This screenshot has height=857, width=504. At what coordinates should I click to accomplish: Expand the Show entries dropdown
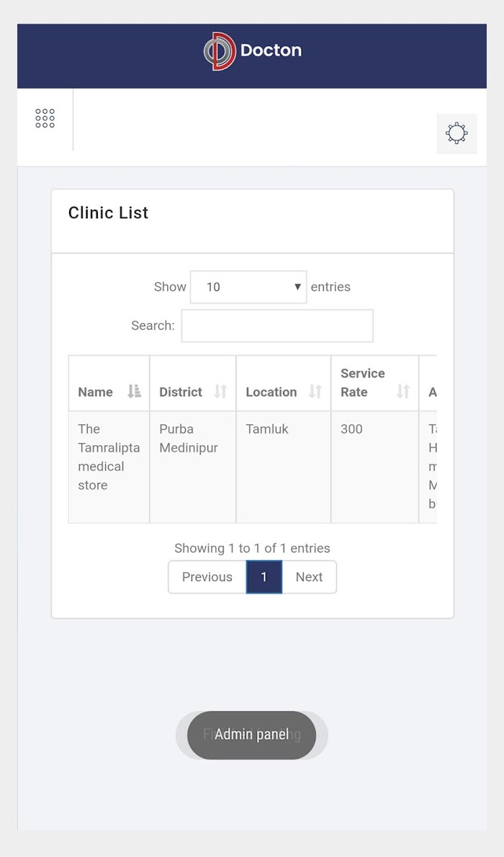(x=248, y=287)
